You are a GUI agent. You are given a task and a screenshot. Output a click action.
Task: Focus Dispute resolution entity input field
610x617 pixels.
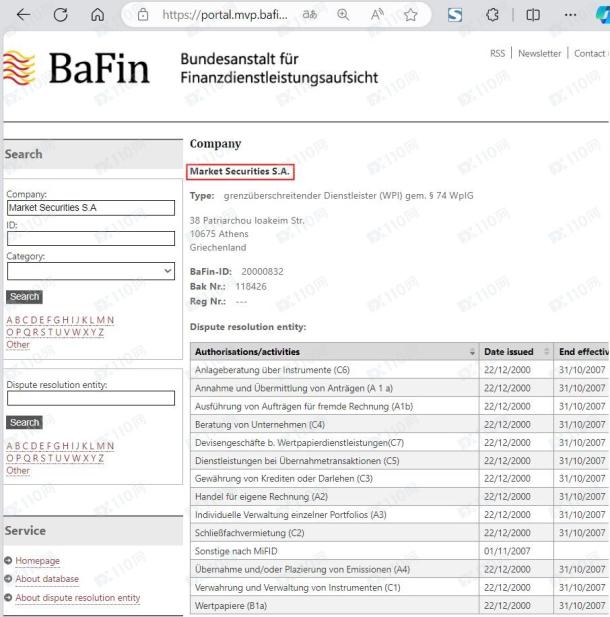coord(91,398)
